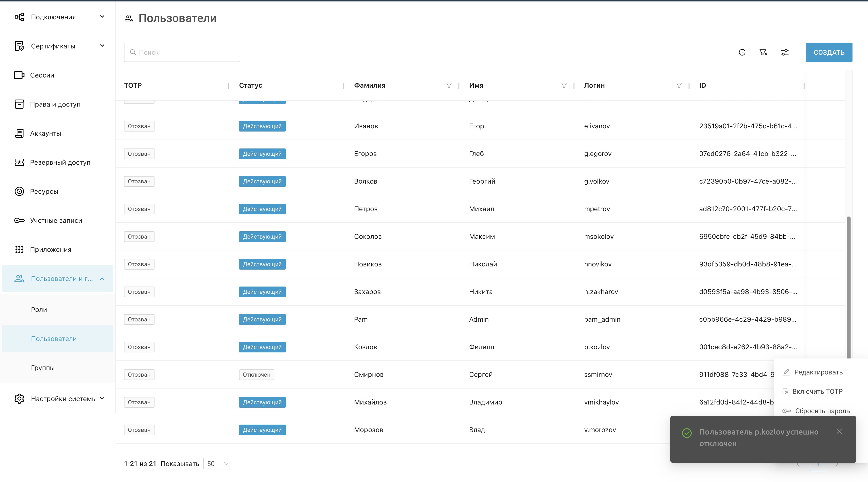The height and width of the screenshot is (482, 868).
Task: Click the clear filters icon
Action: (x=763, y=52)
